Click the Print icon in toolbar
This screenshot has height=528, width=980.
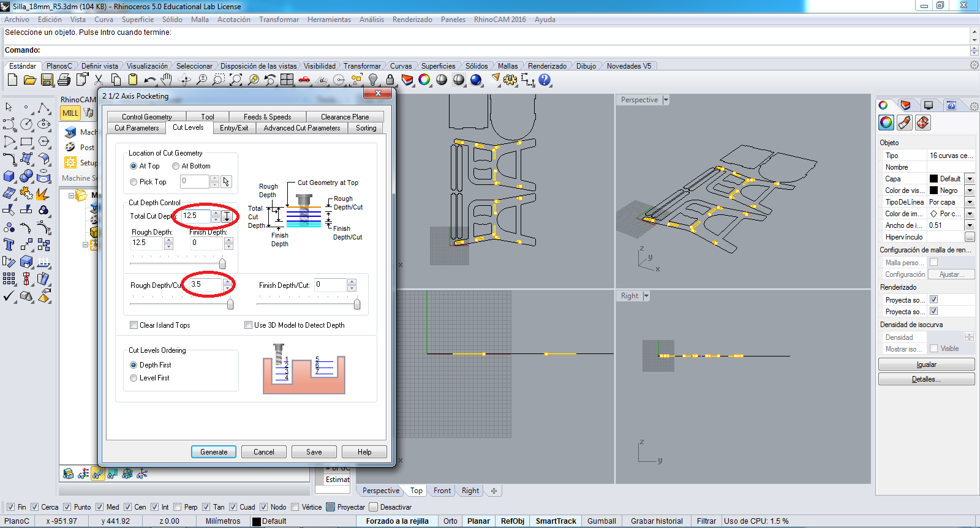click(64, 80)
